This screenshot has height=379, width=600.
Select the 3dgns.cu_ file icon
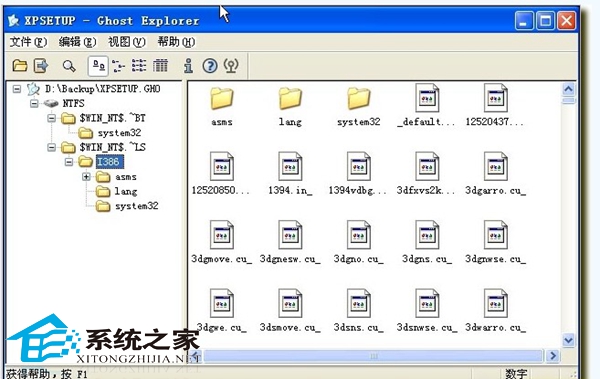[427, 235]
